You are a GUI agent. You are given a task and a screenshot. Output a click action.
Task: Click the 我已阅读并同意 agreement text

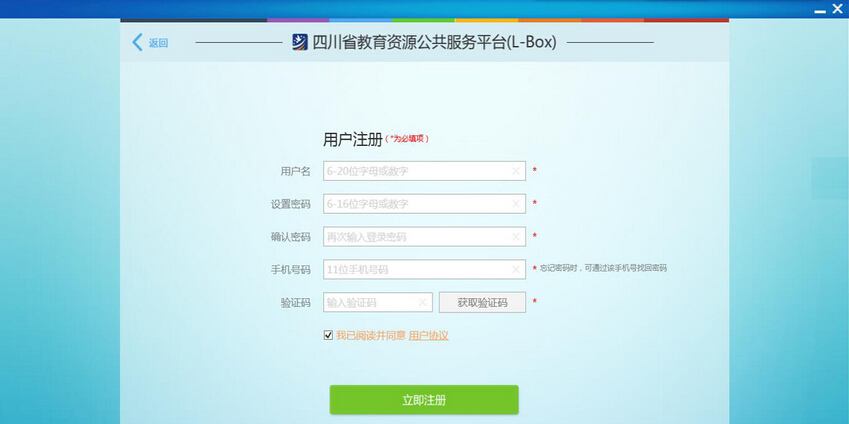[x=370, y=336]
